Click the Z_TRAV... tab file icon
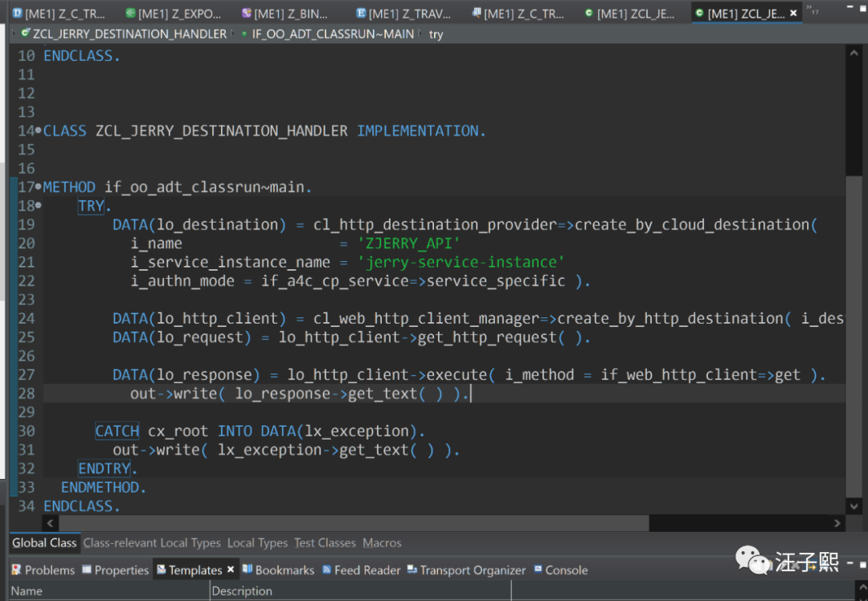Screen dimensions: 868x601 [362, 14]
